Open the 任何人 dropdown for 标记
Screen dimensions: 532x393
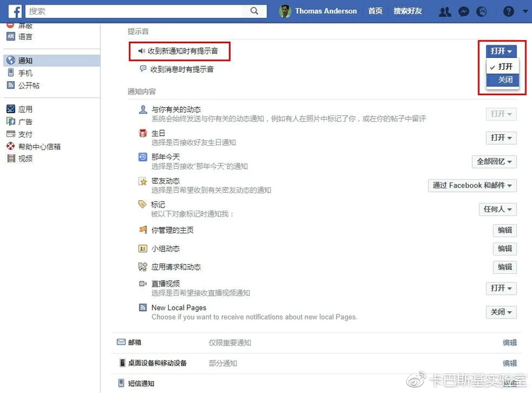[x=497, y=209]
